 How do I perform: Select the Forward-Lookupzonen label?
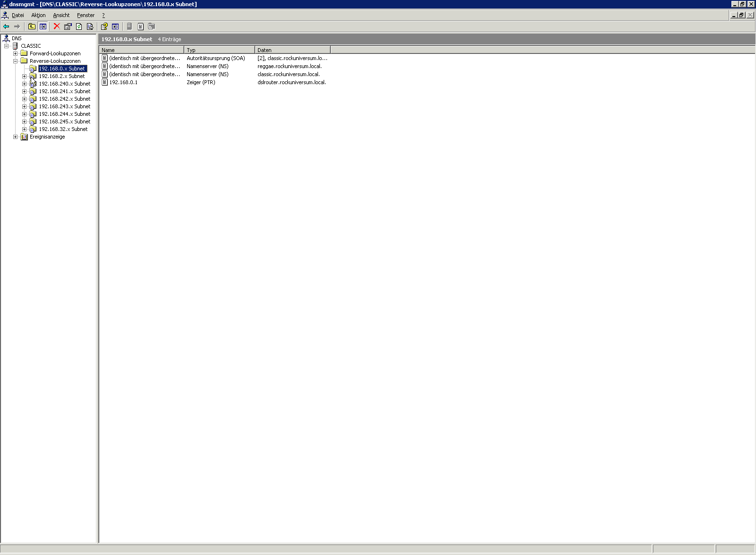[55, 53]
